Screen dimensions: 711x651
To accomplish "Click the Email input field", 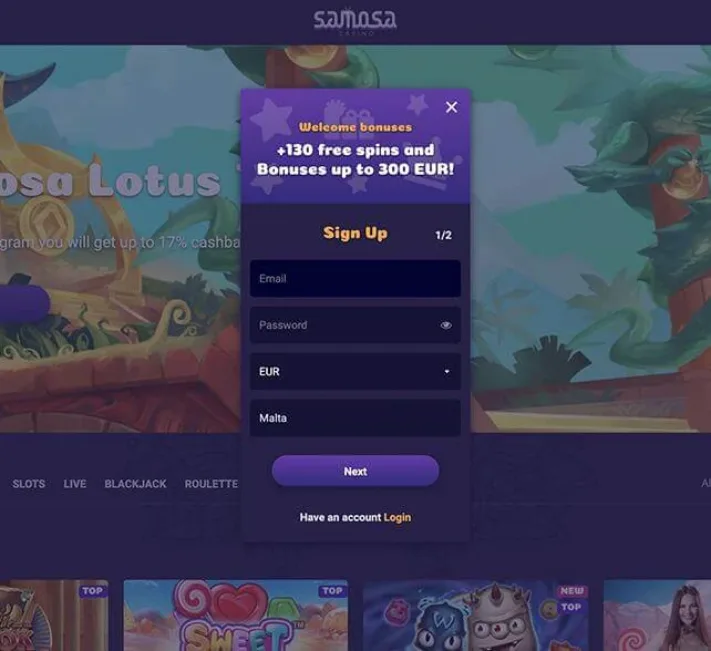I will point(355,278).
